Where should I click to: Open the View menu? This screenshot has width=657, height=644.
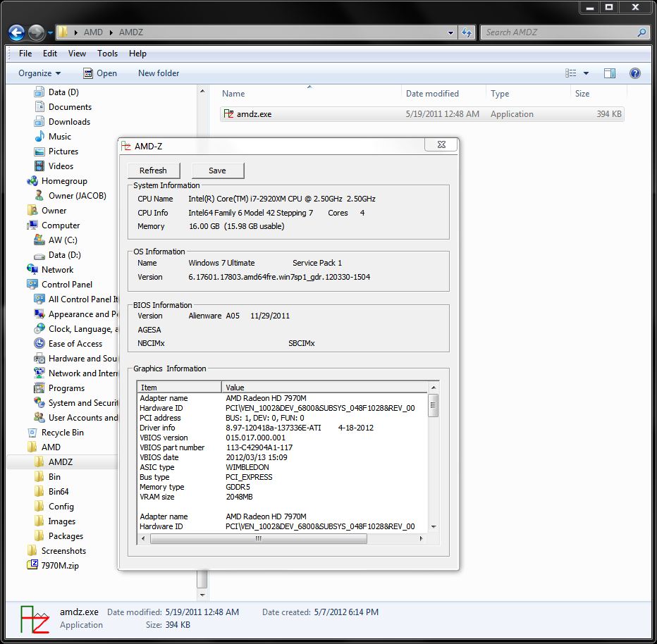pos(77,54)
